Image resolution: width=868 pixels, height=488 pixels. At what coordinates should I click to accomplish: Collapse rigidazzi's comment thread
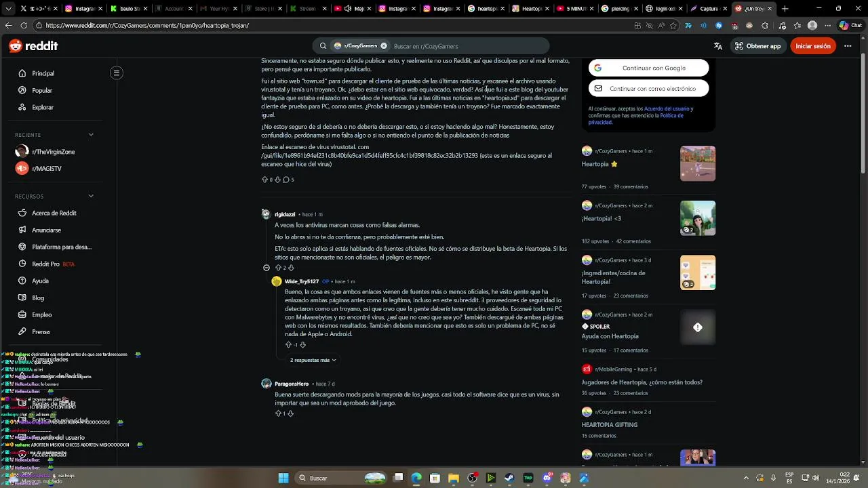pyautogui.click(x=267, y=268)
